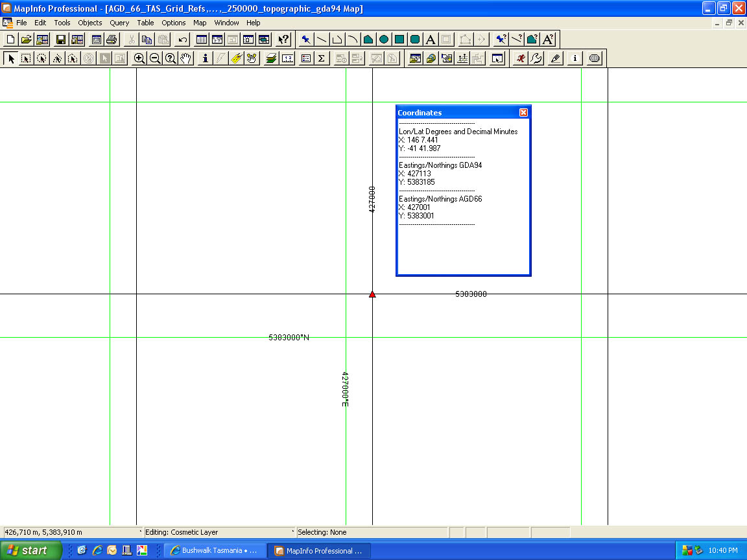Activate the Ruler distance tool
Screen dimensions: 747x560
tap(287, 58)
